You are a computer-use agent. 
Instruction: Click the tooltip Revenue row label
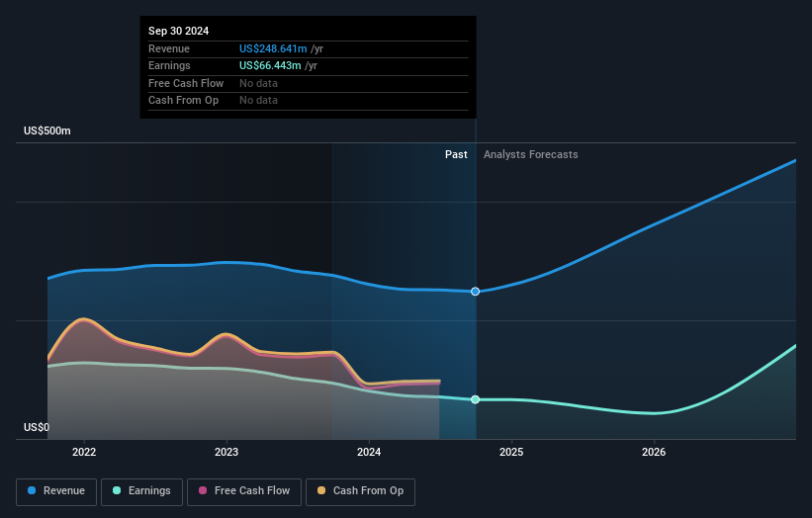coord(169,48)
